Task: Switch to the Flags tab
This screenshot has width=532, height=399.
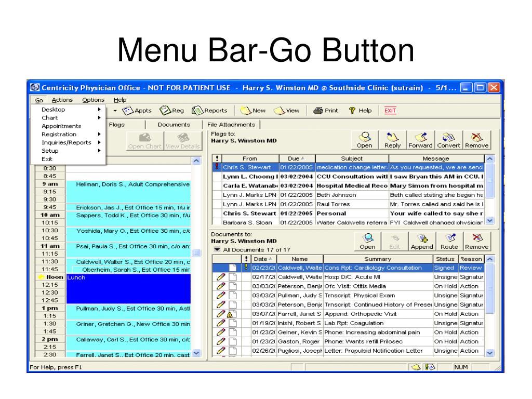Action: [x=117, y=125]
